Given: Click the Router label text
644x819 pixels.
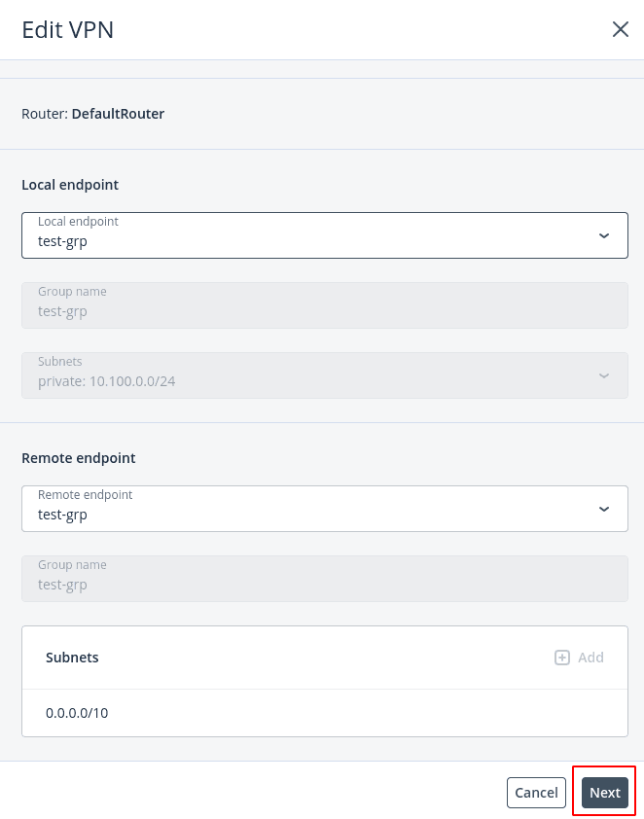Looking at the screenshot, I should tap(44, 114).
